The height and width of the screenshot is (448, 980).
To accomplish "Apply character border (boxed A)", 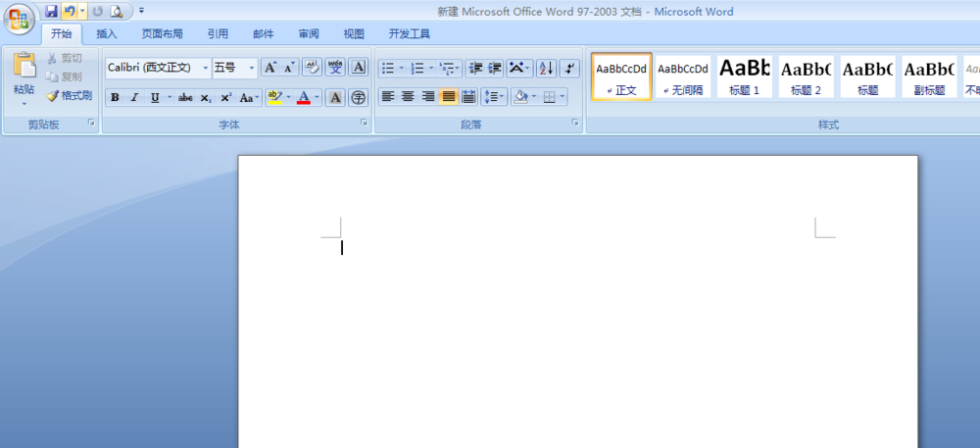I will point(358,67).
